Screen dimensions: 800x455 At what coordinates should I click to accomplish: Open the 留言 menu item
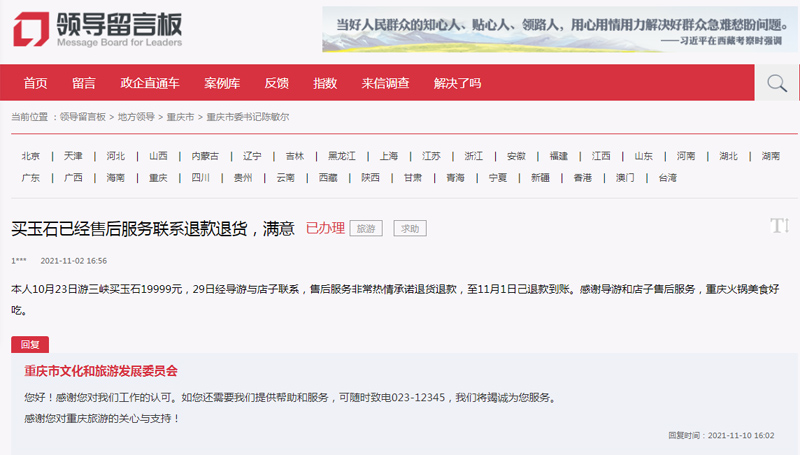pos(84,83)
